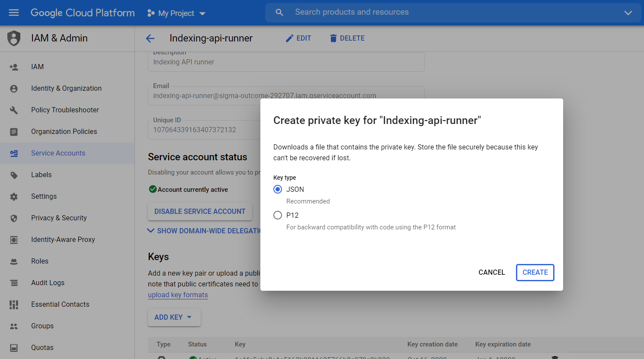Click the Unique ID field
The width and height of the screenshot is (644, 359).
[204, 130]
